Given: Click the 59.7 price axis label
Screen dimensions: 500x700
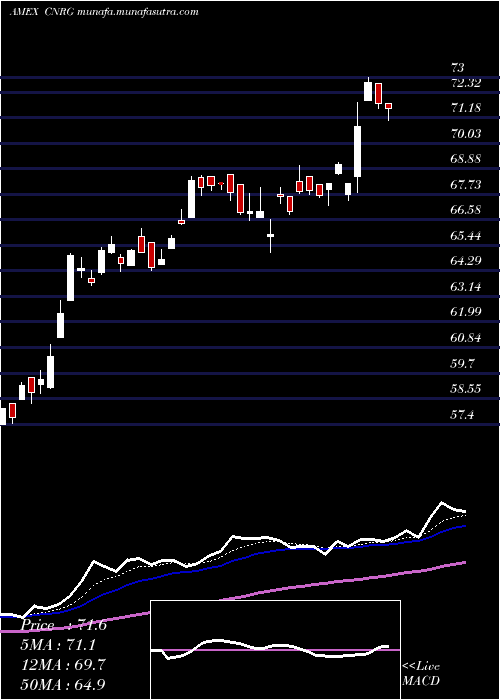Looking at the screenshot, I should point(462,364).
